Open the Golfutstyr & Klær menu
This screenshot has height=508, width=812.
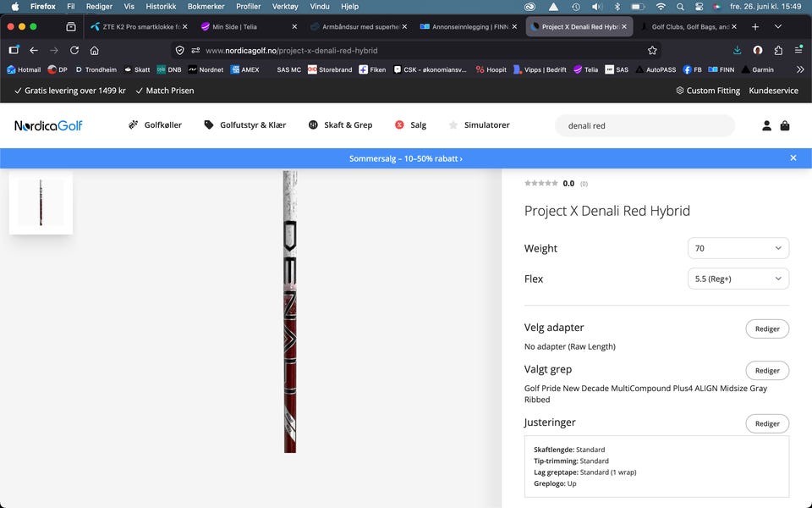(x=245, y=125)
